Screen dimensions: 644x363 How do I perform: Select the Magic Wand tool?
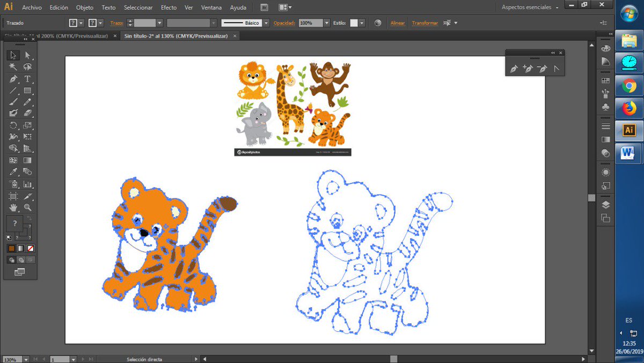pyautogui.click(x=13, y=67)
